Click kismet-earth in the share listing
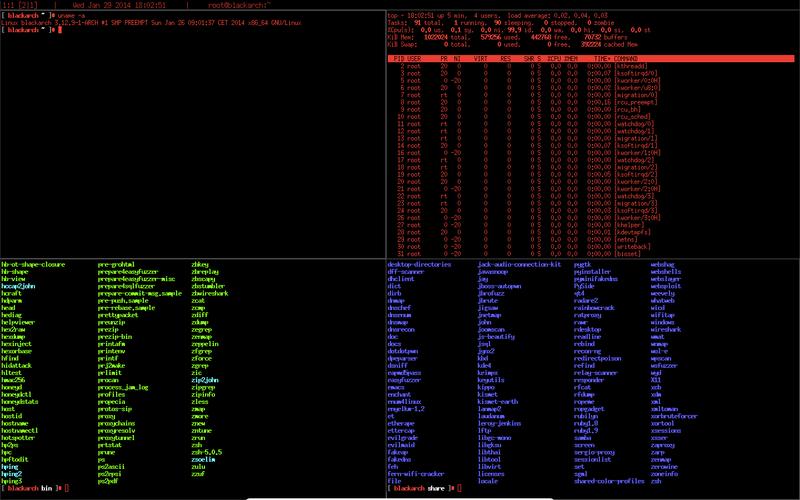 (x=498, y=401)
